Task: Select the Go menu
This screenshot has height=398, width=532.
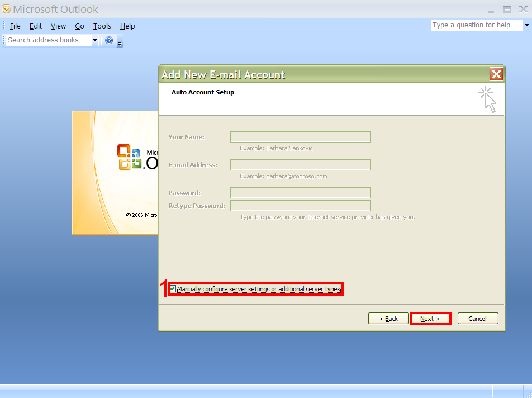Action: [x=79, y=26]
